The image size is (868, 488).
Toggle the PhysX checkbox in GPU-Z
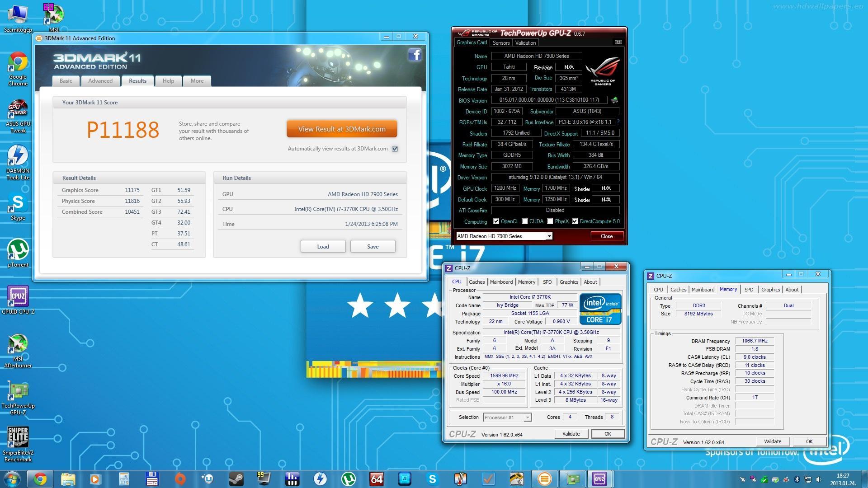point(550,221)
